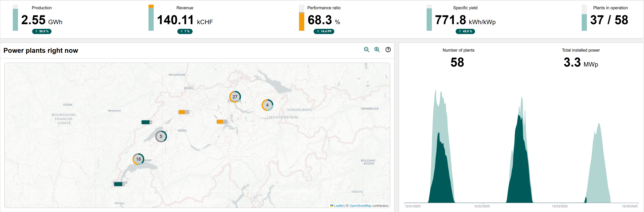Open the OpenStreetMap contributors link
Image resolution: width=644 pixels, height=212 pixels.
(360, 206)
